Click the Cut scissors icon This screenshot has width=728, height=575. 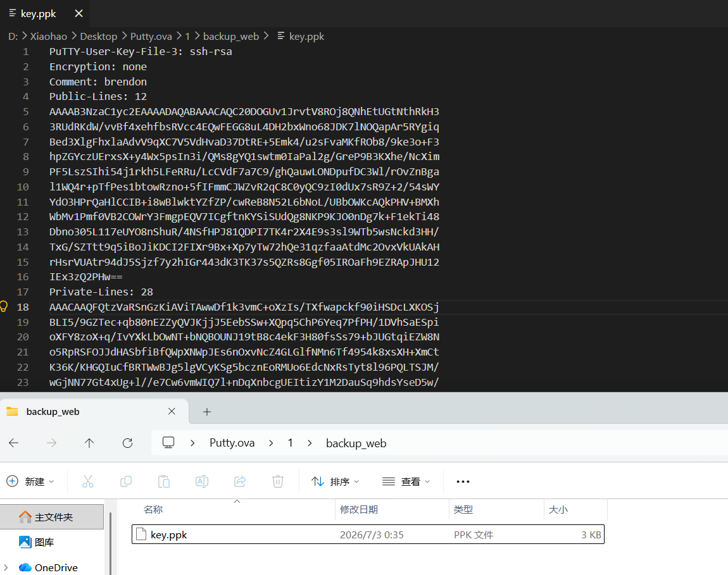click(x=88, y=481)
